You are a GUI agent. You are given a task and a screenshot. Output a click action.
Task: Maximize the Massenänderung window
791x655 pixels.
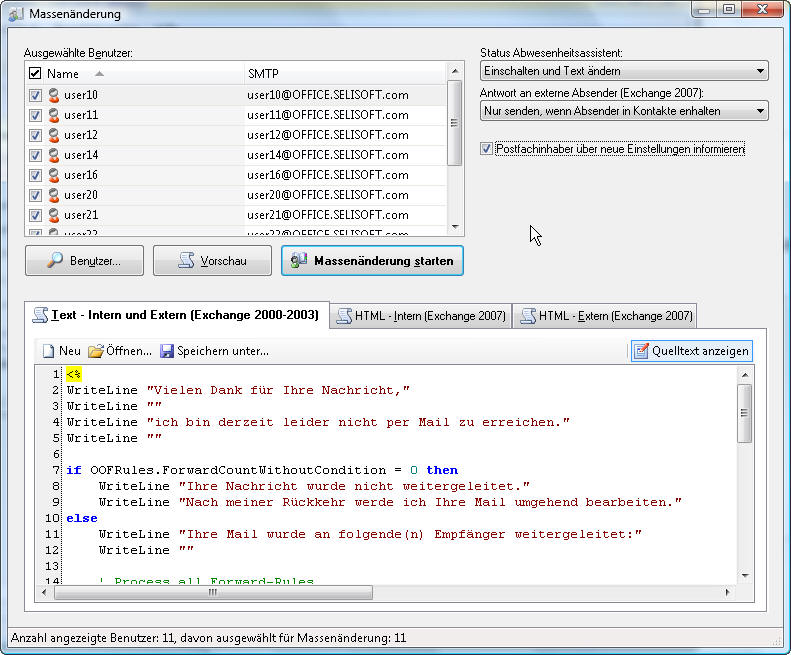(x=728, y=9)
